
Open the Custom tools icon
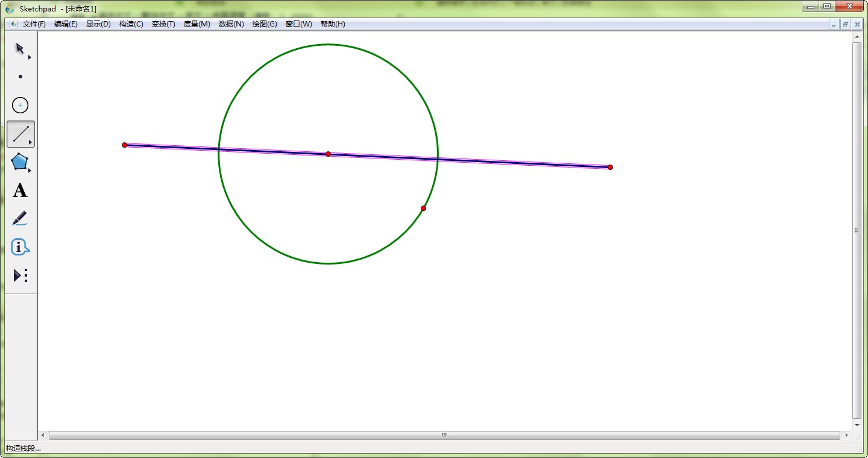(x=20, y=275)
